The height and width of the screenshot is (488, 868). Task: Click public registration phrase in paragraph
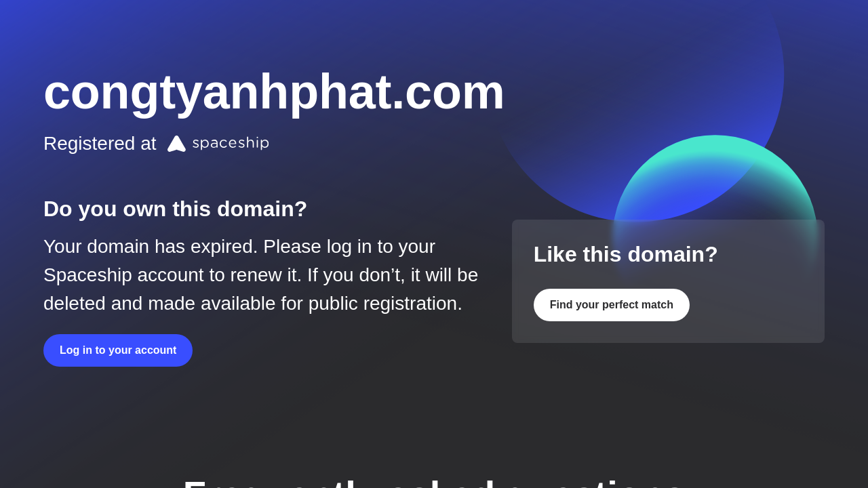click(x=386, y=304)
